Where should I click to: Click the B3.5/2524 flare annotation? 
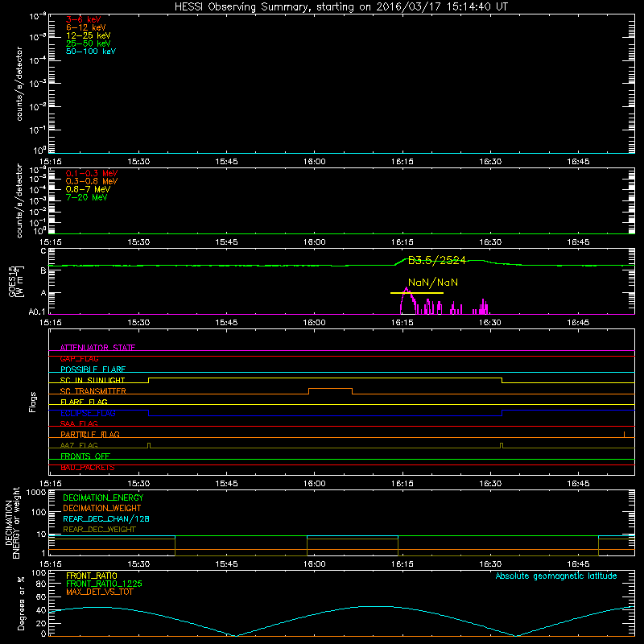pos(436,260)
